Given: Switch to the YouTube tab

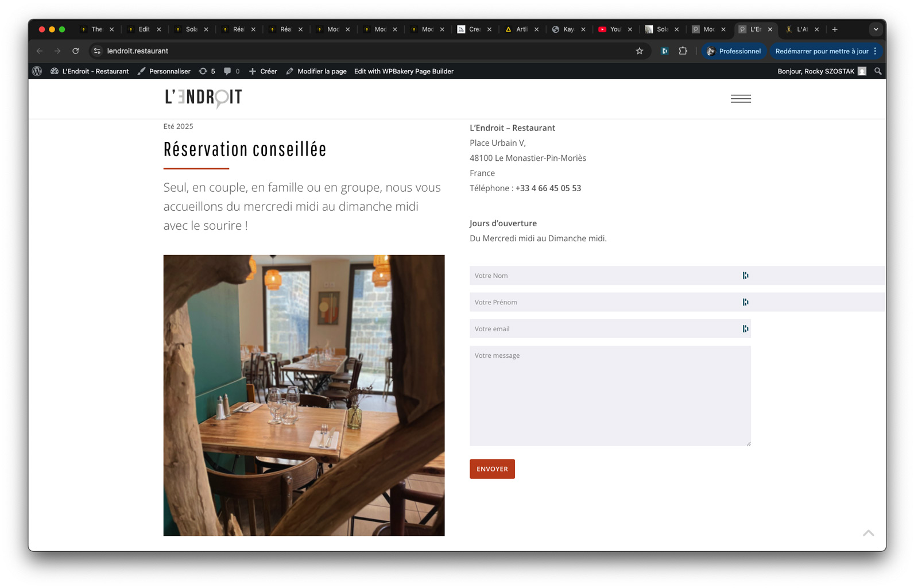Looking at the screenshot, I should tap(610, 29).
